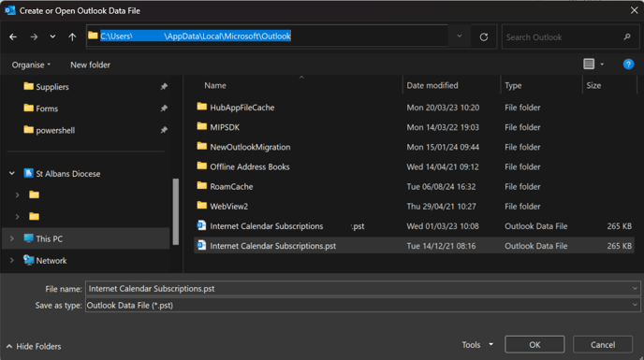
Task: Go back using the Back arrow
Action: (x=13, y=37)
